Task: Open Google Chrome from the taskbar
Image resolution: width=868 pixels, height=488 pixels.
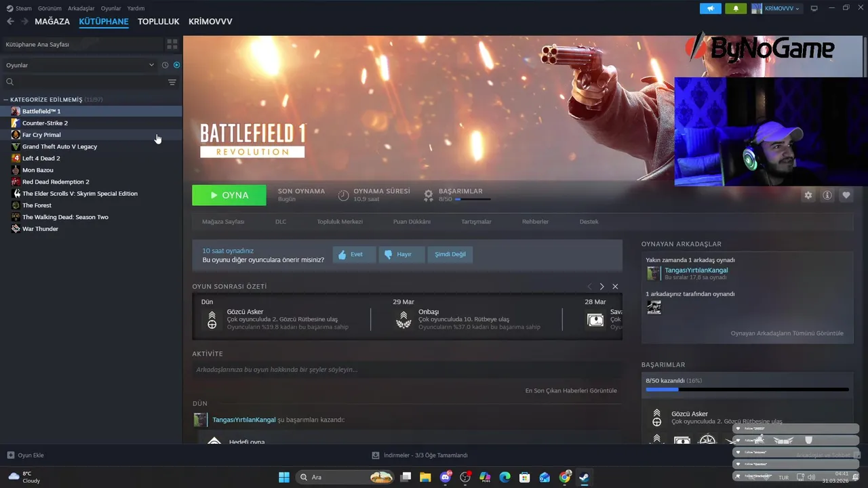Action: pyautogui.click(x=564, y=477)
